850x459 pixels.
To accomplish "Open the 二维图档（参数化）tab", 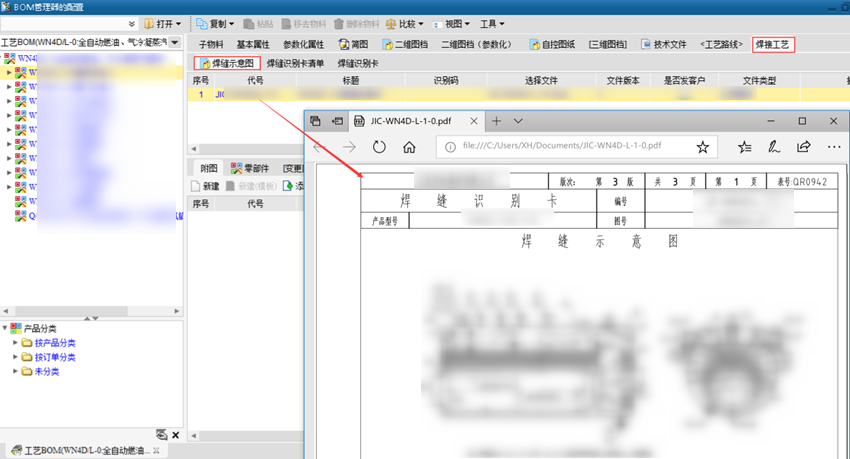I will [476, 44].
